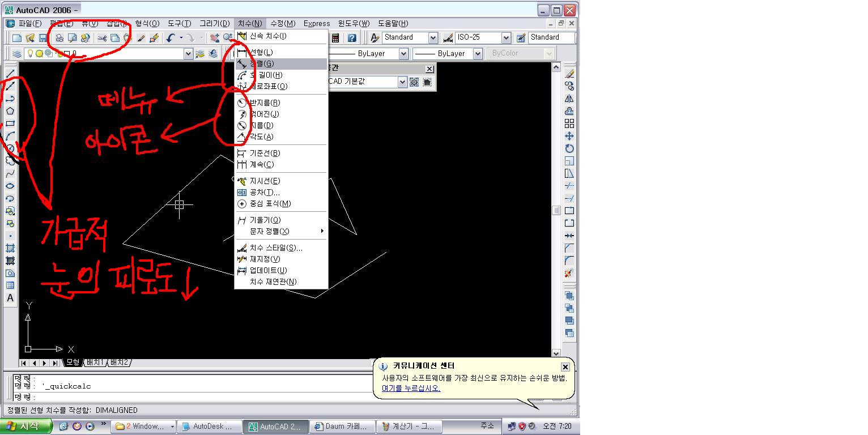Select the Rectangle draw tool
Viewport: 868px width, 435px height.
tap(10, 123)
